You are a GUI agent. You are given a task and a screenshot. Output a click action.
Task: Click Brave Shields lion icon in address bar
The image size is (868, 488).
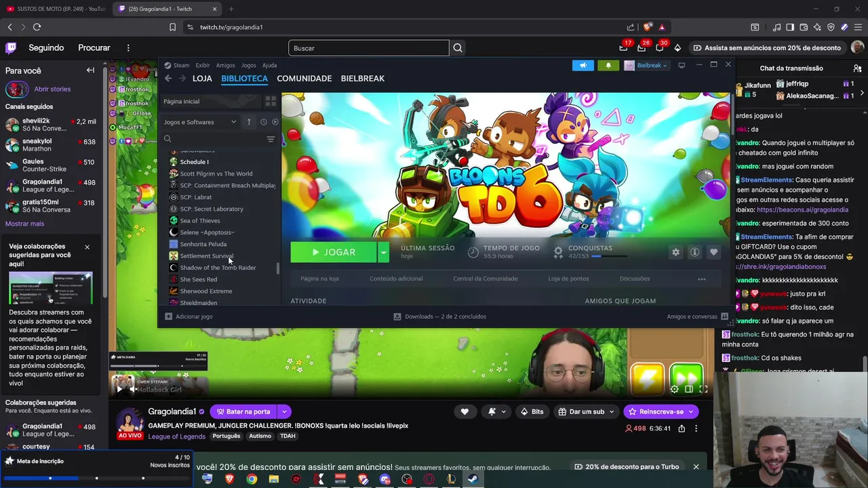pyautogui.click(x=648, y=27)
